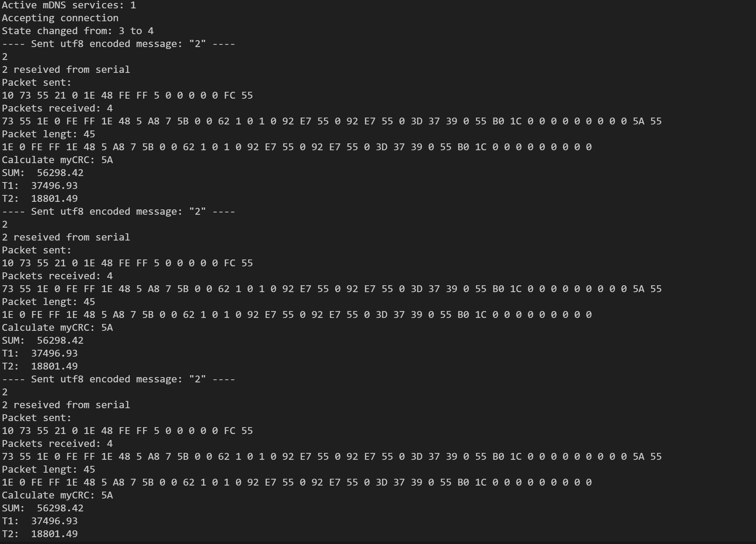Click the second "Packet lengt: 45" line
This screenshot has height=544, width=756.
point(48,302)
